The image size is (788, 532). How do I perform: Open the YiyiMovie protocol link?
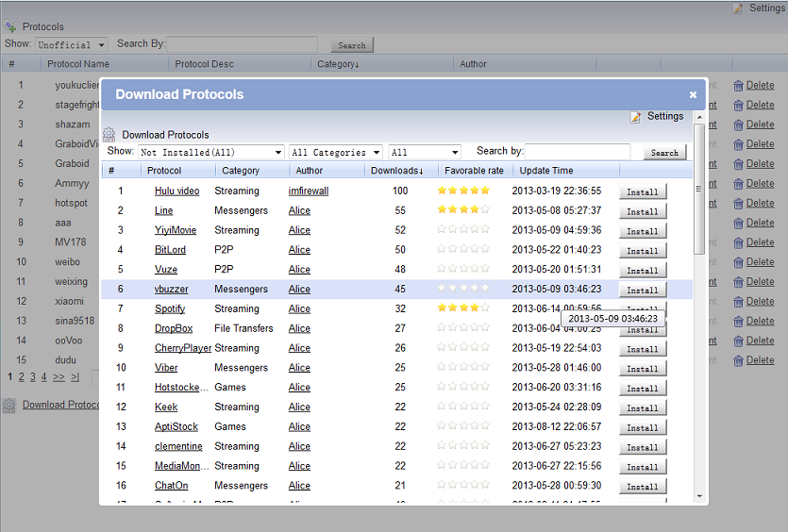(x=176, y=230)
